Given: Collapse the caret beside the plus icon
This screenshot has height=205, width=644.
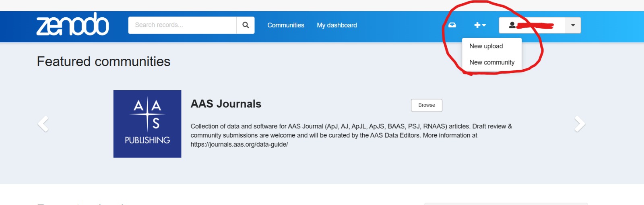Looking at the screenshot, I should (484, 25).
